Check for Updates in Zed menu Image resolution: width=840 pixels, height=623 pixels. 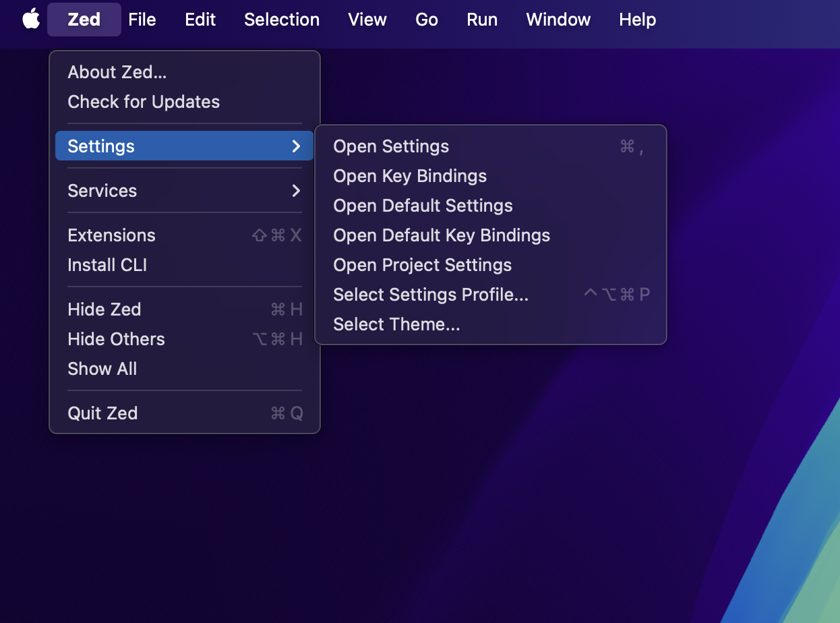click(x=144, y=102)
